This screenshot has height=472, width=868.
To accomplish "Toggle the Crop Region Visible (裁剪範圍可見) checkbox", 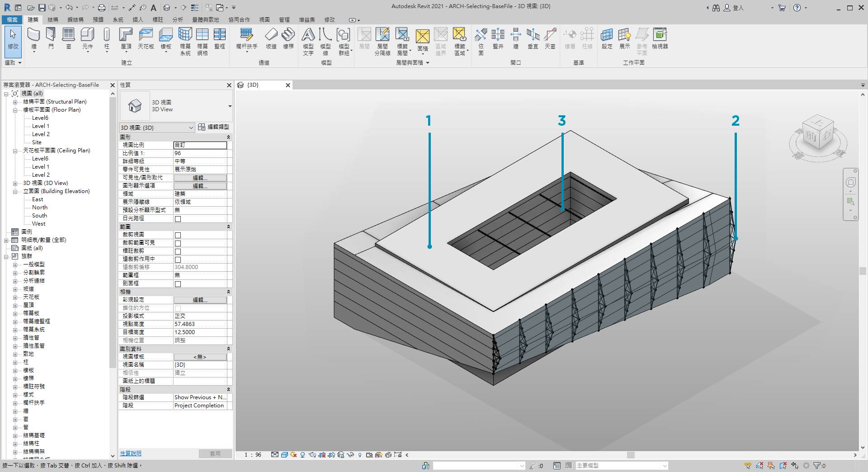I will [178, 243].
